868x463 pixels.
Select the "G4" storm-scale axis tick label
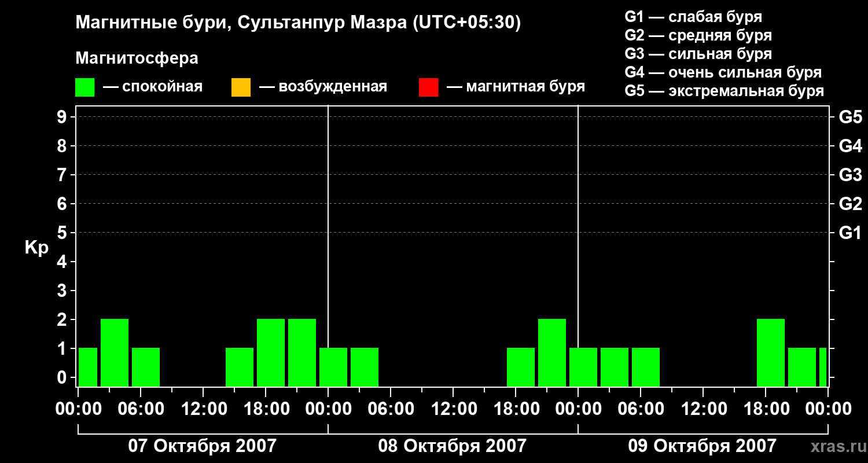tap(851, 146)
